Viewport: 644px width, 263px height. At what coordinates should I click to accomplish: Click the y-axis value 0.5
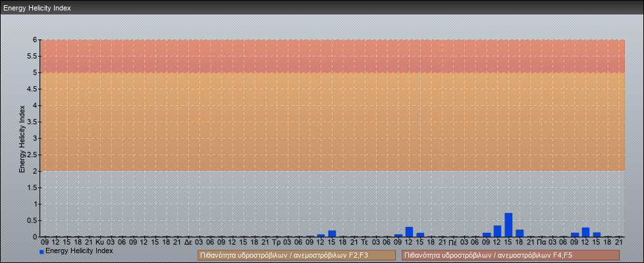(32, 220)
